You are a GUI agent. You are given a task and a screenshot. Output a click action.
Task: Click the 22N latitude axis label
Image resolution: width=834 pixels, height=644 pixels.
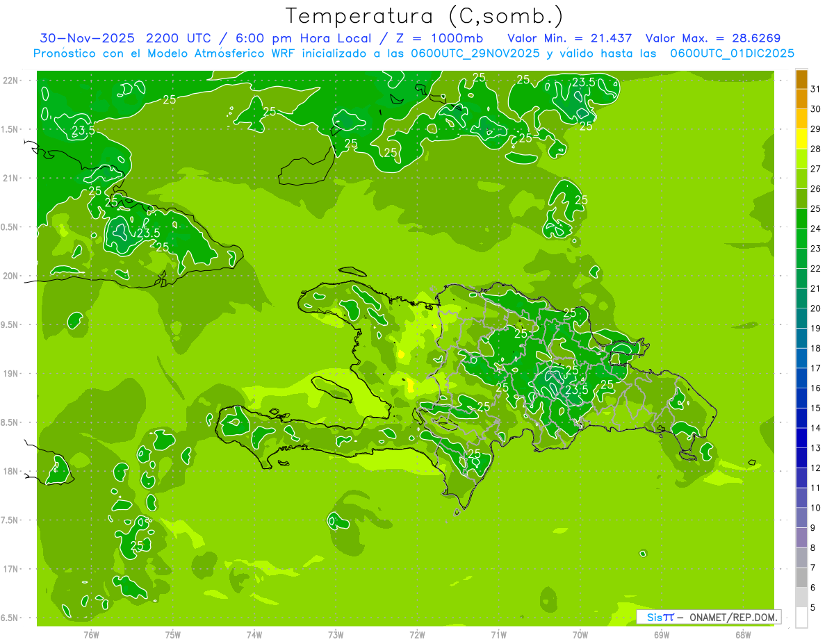(x=12, y=81)
